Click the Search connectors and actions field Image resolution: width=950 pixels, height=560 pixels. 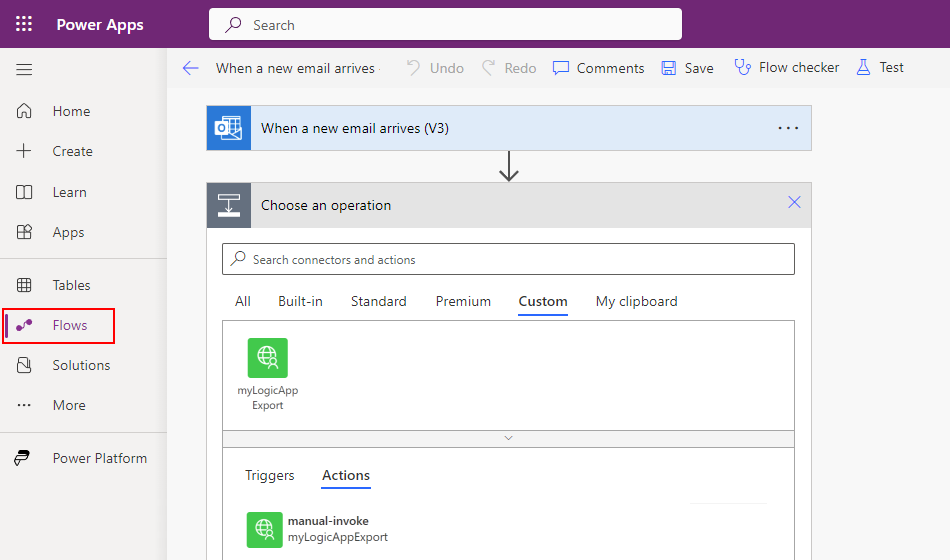508,259
